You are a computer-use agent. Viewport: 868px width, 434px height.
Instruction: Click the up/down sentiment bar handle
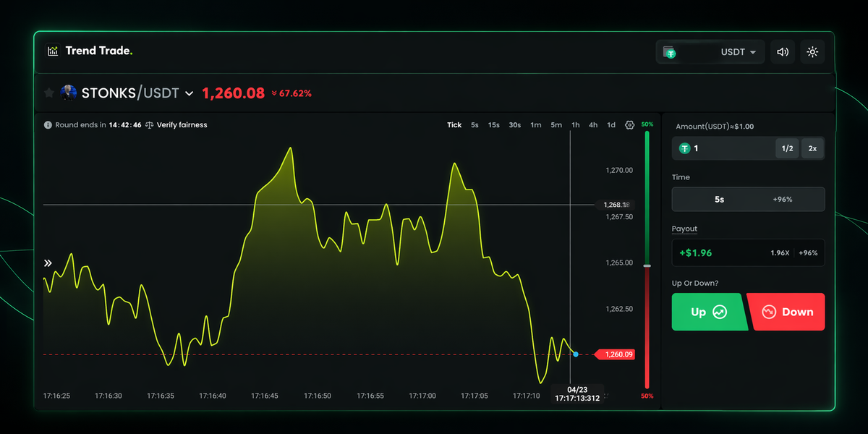pos(647,266)
